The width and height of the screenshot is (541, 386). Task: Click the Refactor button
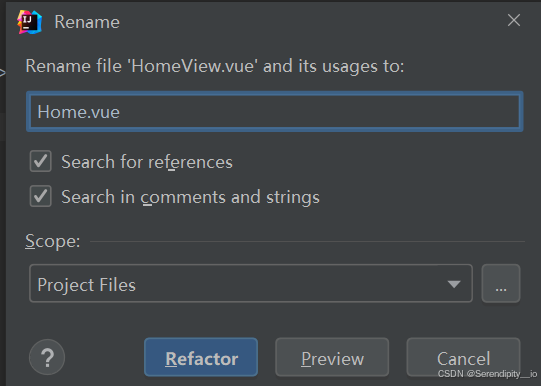pyautogui.click(x=201, y=357)
